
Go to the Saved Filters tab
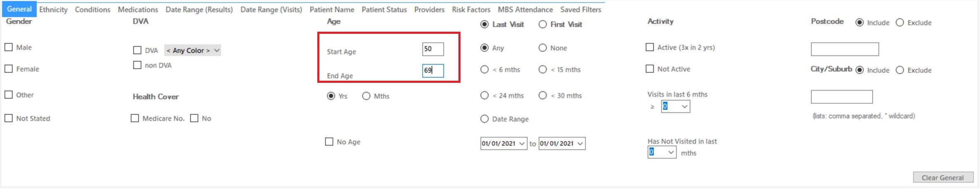click(x=581, y=9)
